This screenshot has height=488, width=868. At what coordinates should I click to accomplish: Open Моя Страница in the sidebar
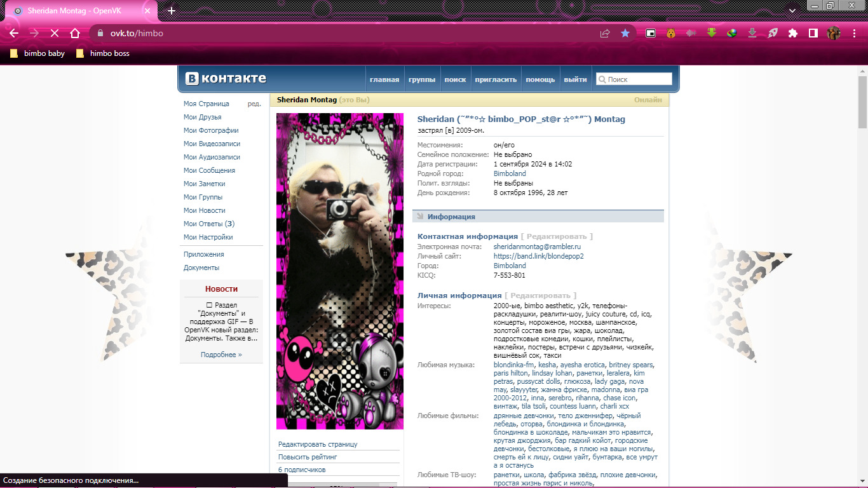point(207,104)
